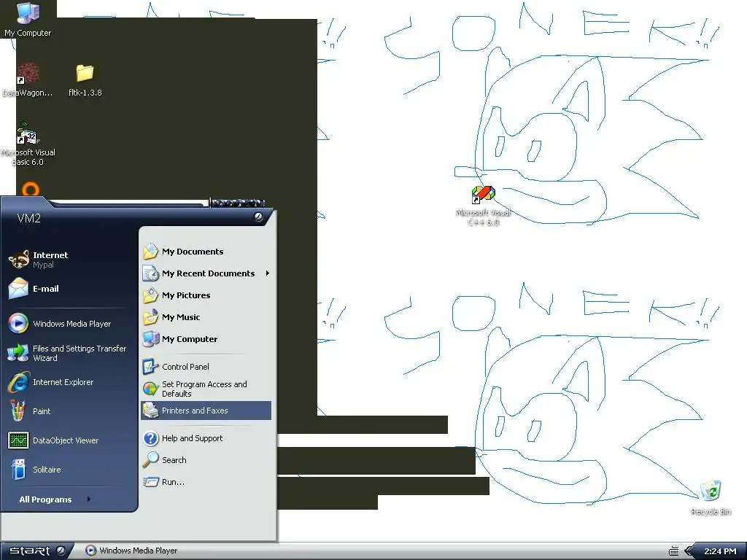Open My Documents
Image resolution: width=747 pixels, height=560 pixels.
point(206,252)
